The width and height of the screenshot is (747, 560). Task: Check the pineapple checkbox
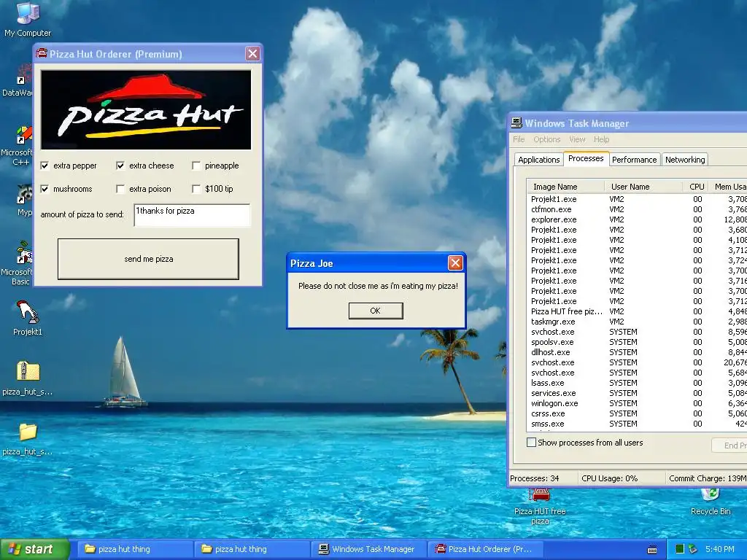click(x=196, y=166)
